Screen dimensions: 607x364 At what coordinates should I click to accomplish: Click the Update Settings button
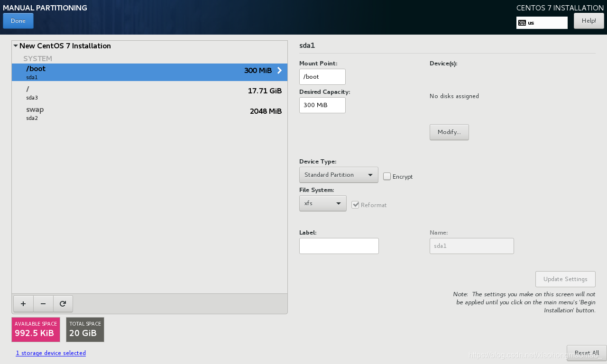point(565,279)
